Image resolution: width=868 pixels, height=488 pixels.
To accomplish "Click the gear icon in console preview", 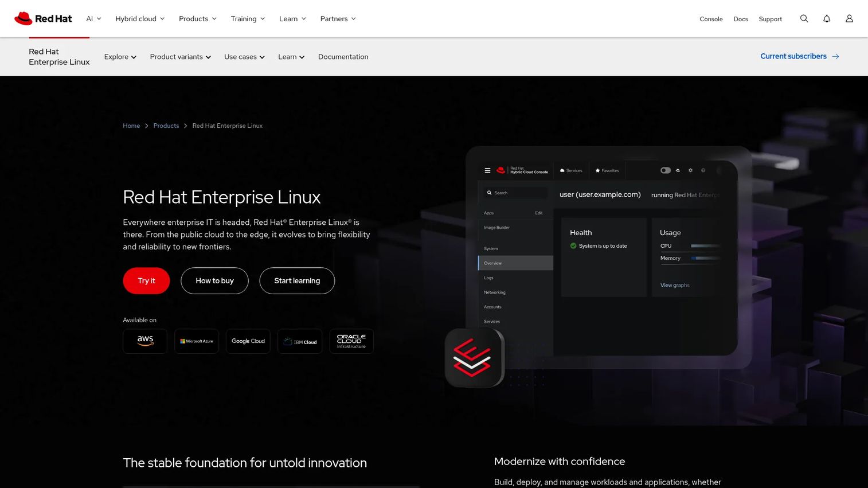I will [690, 170].
